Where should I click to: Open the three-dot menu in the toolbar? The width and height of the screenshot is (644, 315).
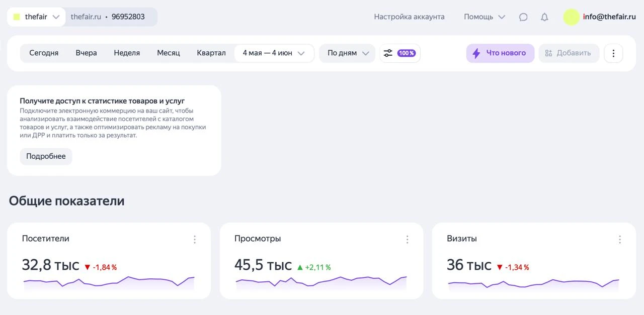click(x=613, y=53)
